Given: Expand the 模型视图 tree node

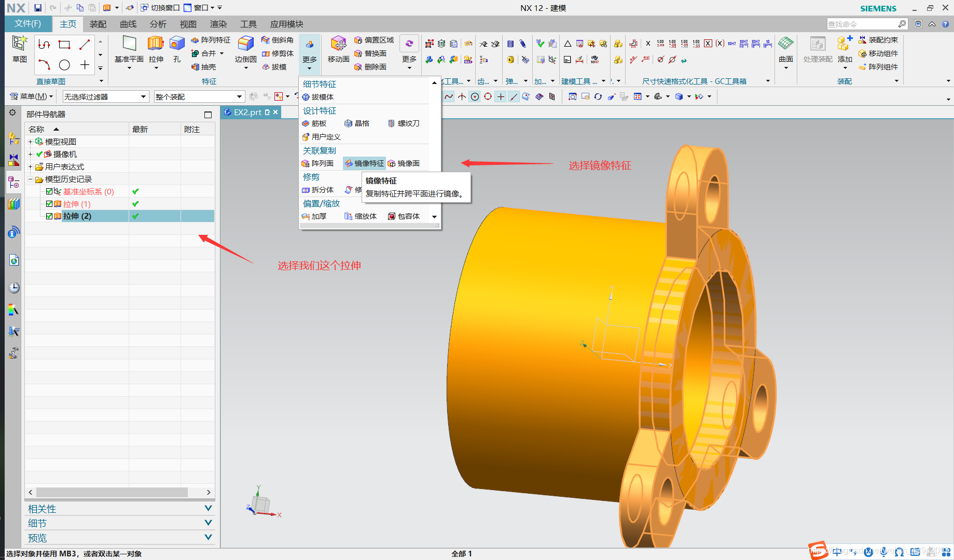Looking at the screenshot, I should point(31,142).
